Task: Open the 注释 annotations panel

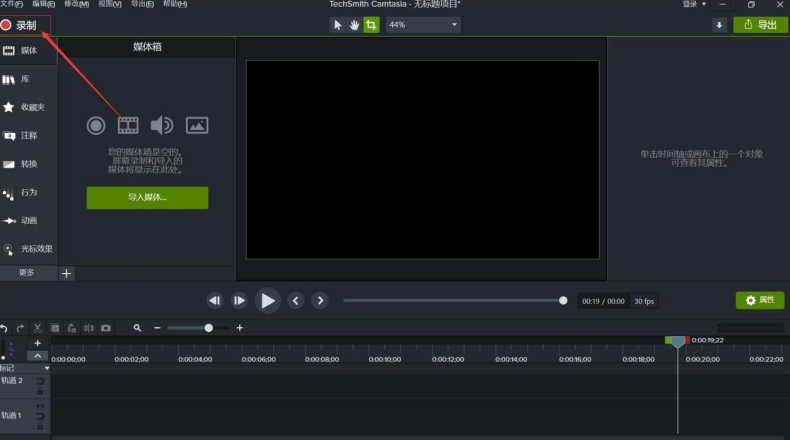Action: coord(28,135)
